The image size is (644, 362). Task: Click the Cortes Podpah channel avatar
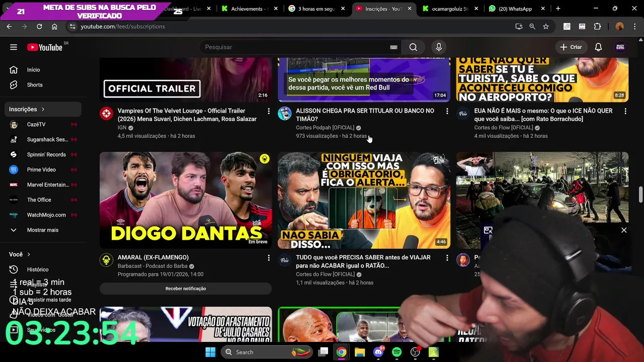285,113
